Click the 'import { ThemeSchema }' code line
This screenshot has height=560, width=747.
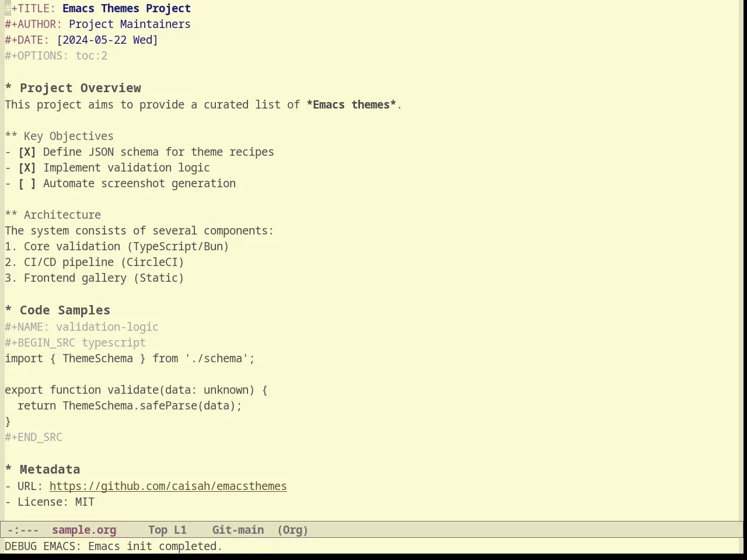[130, 359]
